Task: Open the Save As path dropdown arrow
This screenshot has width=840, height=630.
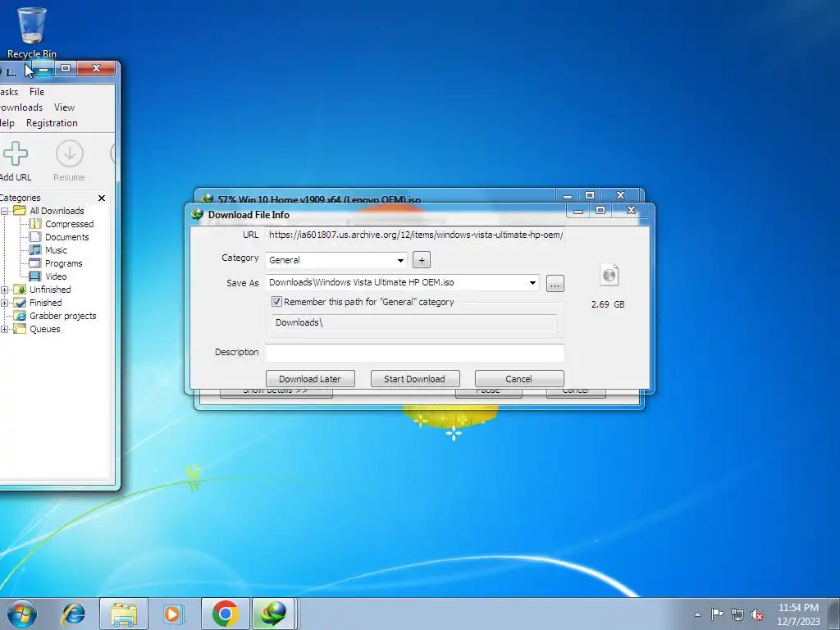Action: (532, 283)
